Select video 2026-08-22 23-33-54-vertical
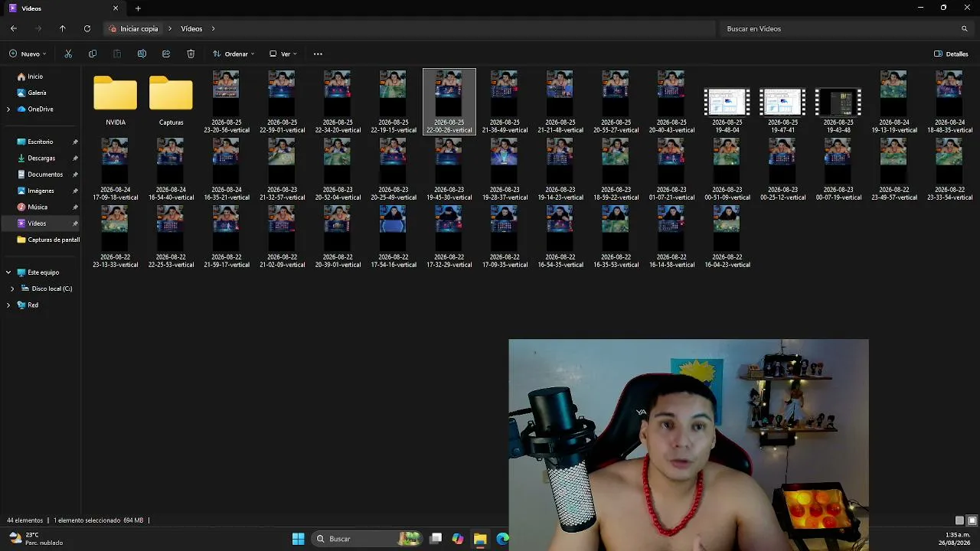This screenshot has height=551, width=980. click(949, 169)
